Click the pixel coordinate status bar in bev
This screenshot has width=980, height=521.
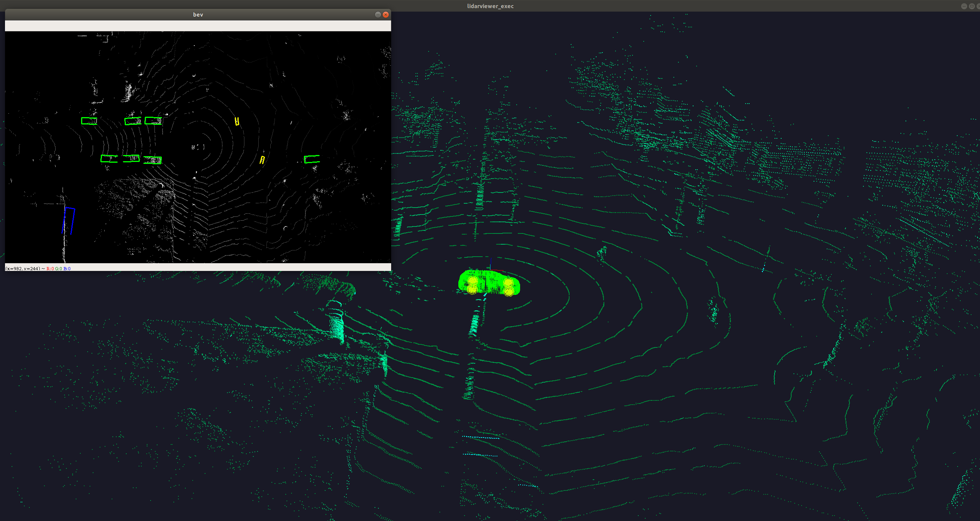click(x=39, y=268)
